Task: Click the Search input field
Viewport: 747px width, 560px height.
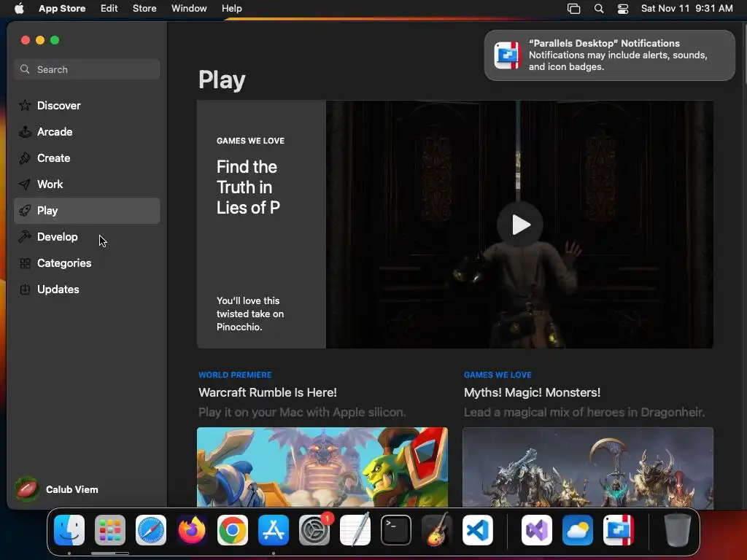Action: click(x=87, y=69)
